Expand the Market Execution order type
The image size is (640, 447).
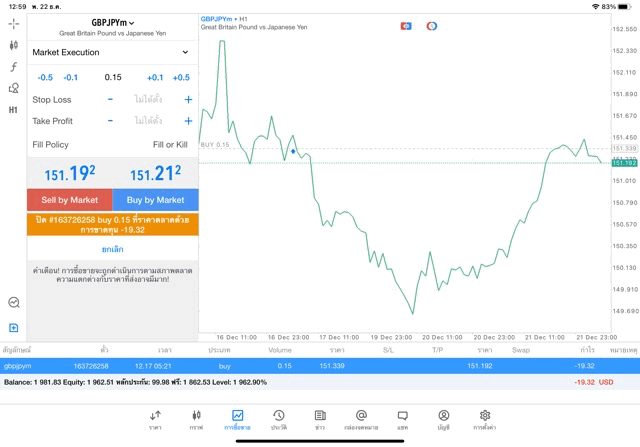click(x=112, y=52)
